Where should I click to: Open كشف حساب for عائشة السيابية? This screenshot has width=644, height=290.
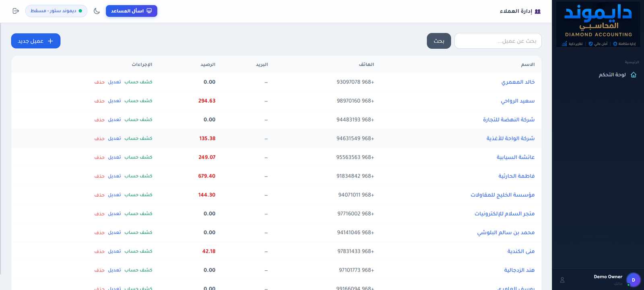(x=138, y=157)
